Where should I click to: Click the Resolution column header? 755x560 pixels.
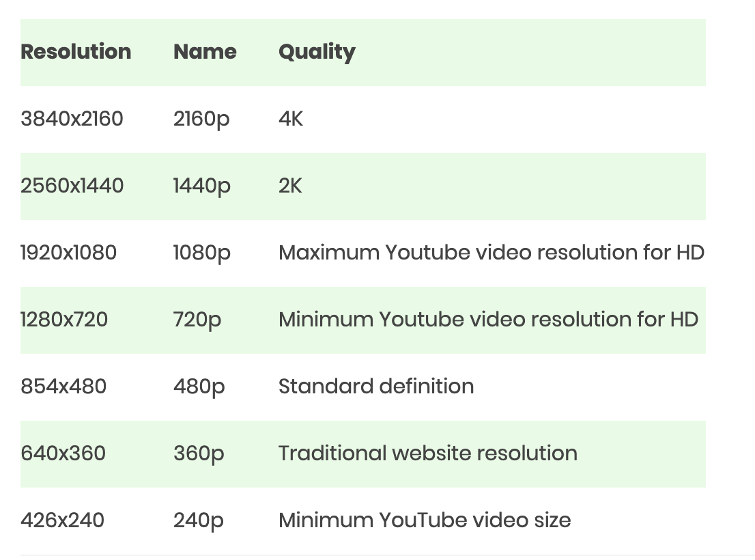(76, 52)
